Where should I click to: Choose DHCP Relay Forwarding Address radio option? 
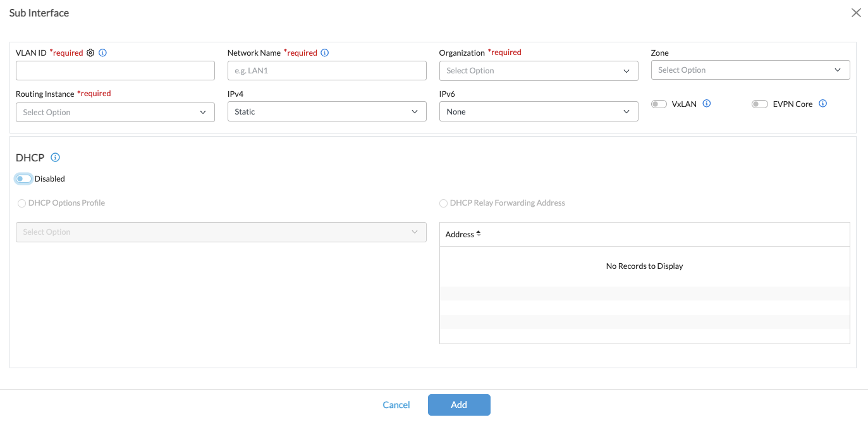point(443,203)
